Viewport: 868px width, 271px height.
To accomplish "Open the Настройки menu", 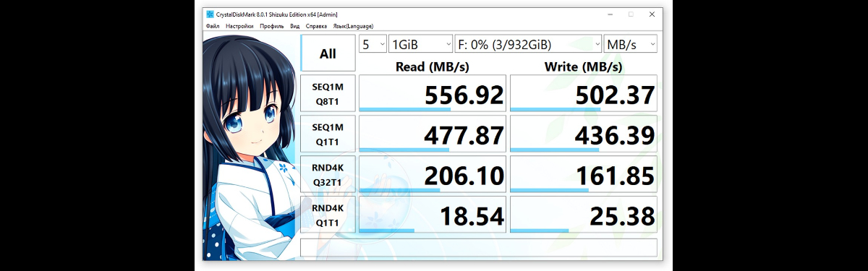I will pyautogui.click(x=239, y=26).
